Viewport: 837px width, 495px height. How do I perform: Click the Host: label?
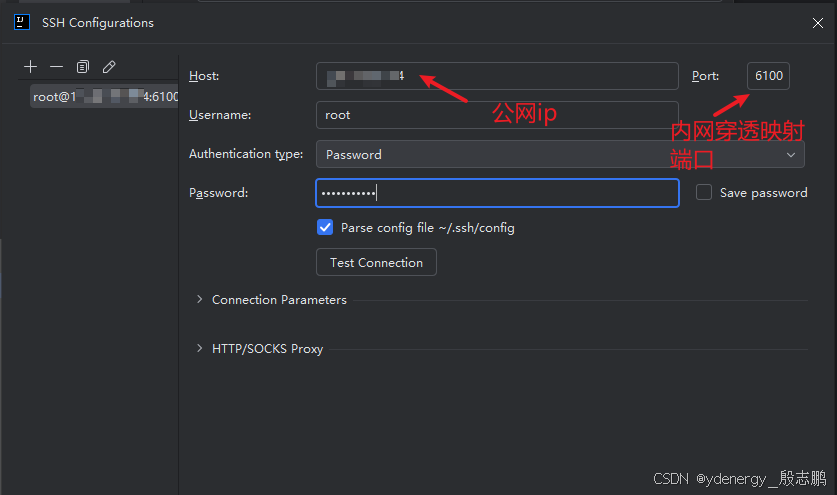(204, 76)
